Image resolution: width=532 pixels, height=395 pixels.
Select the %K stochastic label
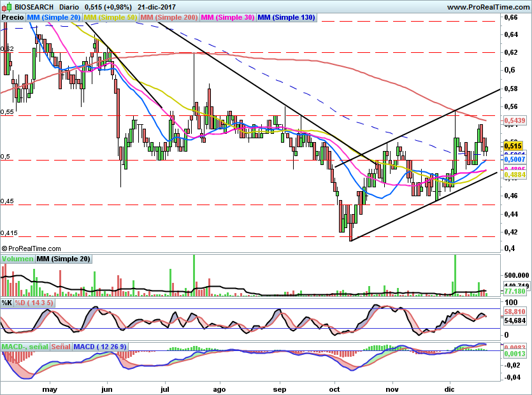7,303
